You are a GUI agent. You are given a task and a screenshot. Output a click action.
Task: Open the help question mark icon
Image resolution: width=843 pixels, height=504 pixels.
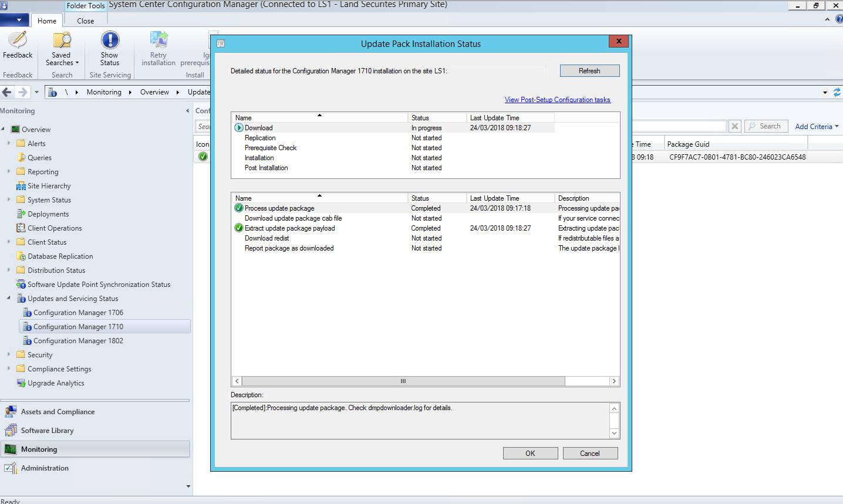click(839, 19)
